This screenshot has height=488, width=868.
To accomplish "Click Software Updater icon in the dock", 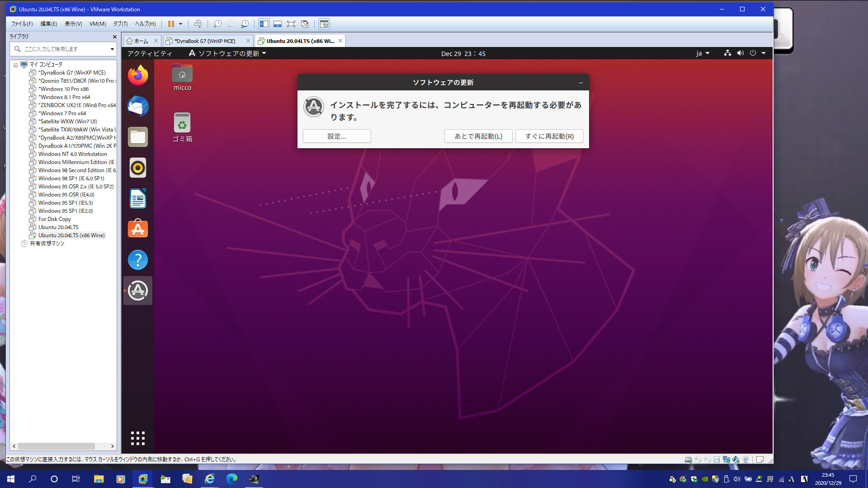I will pyautogui.click(x=138, y=291).
